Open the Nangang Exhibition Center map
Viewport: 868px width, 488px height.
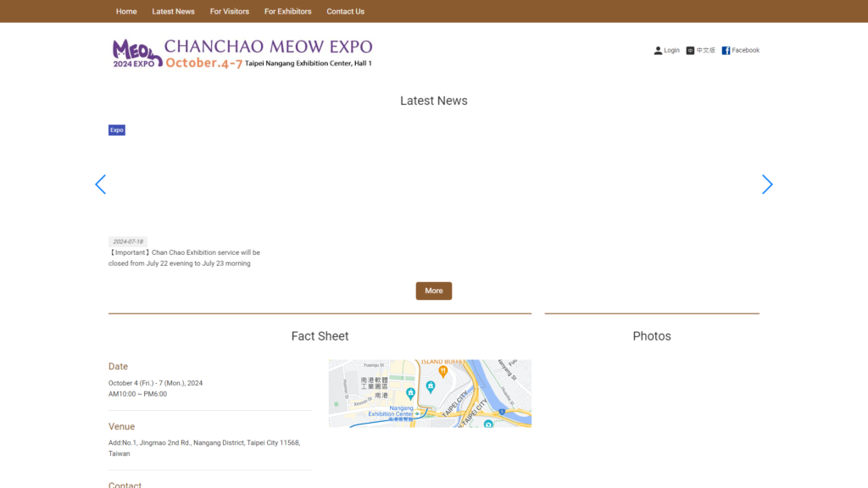coord(430,393)
